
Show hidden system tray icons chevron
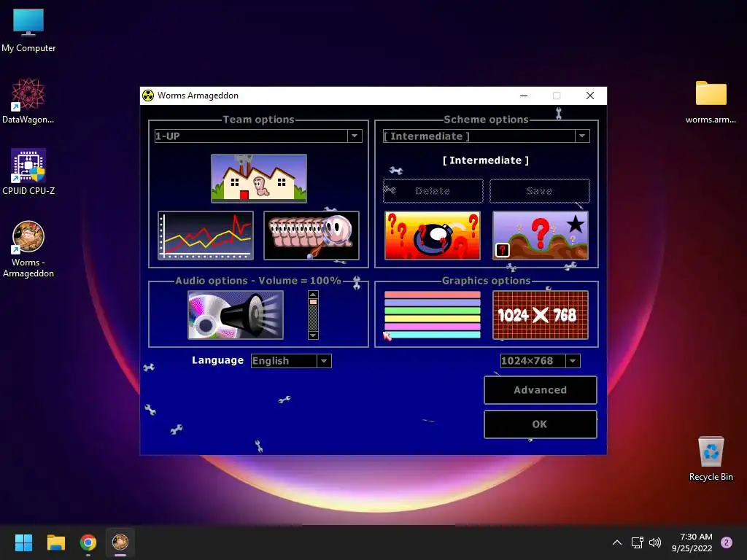pyautogui.click(x=617, y=542)
